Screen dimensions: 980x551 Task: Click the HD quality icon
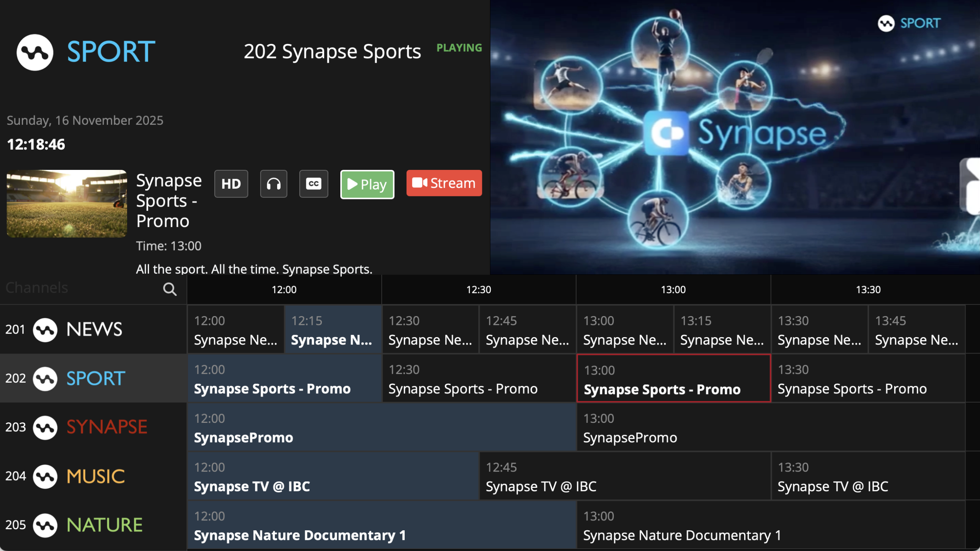231,184
